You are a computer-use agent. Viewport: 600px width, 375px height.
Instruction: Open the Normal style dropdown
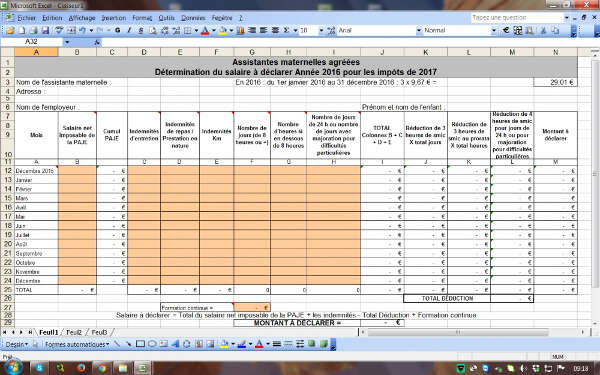[x=494, y=30]
